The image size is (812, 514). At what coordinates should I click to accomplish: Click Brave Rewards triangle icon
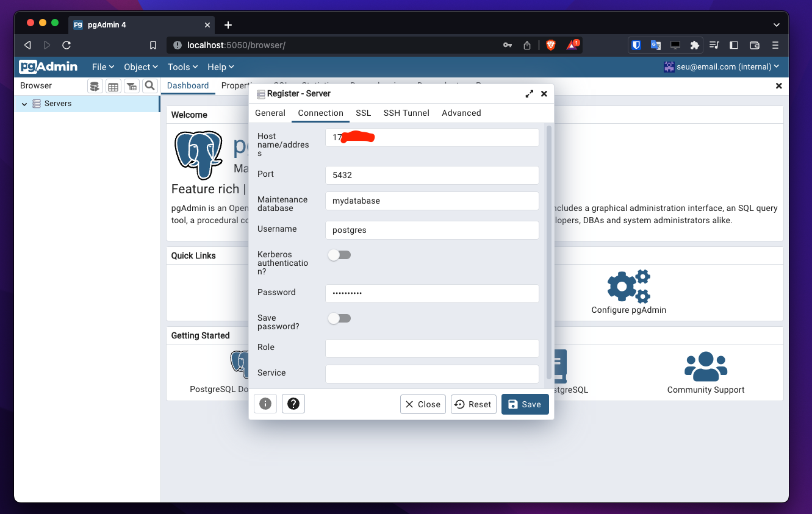[572, 45]
